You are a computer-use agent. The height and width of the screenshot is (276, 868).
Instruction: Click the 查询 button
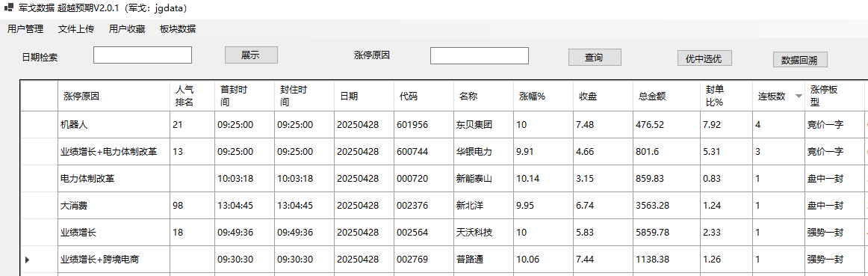click(595, 57)
